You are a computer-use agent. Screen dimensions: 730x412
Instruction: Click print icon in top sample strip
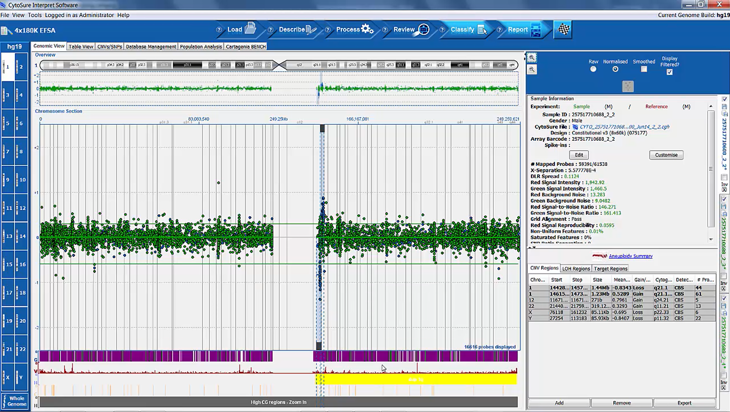pos(724,113)
